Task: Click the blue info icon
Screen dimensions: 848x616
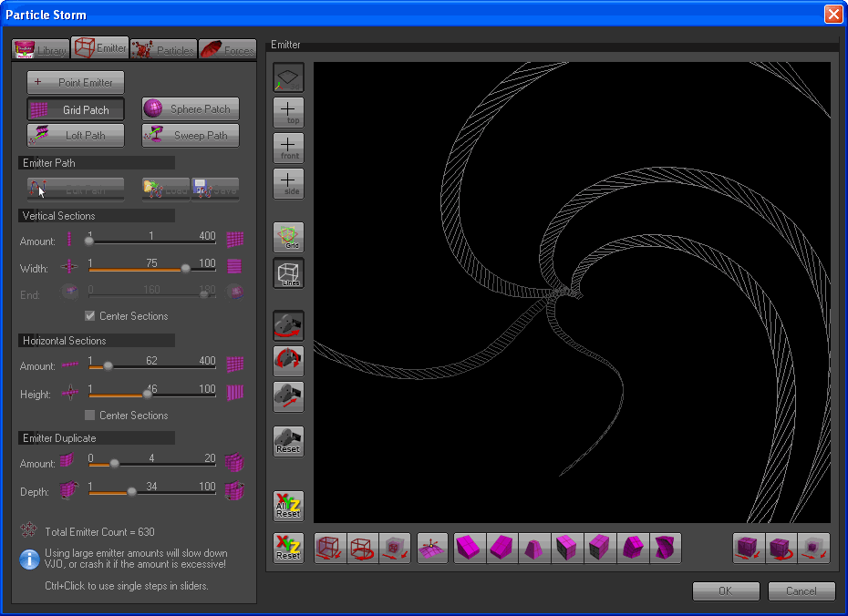Action: point(29,560)
